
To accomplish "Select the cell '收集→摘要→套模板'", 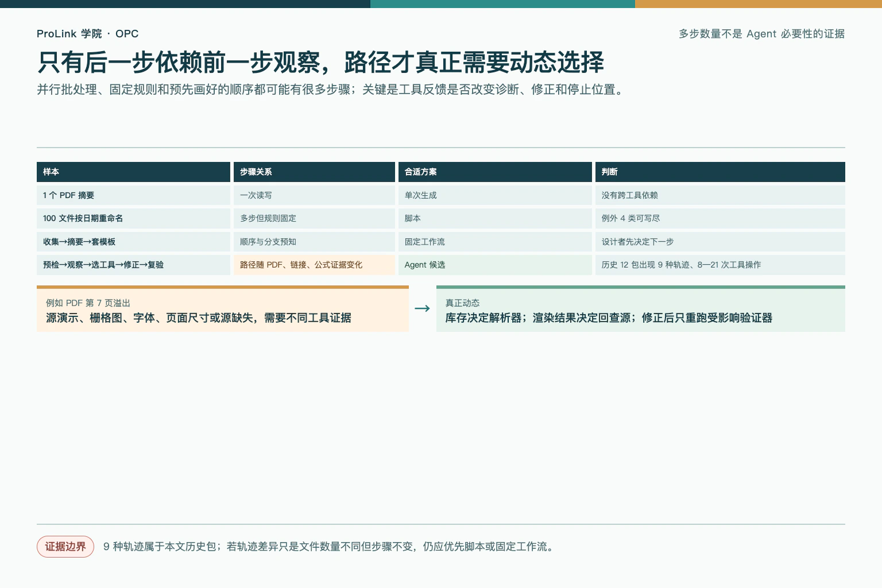I will point(133,242).
